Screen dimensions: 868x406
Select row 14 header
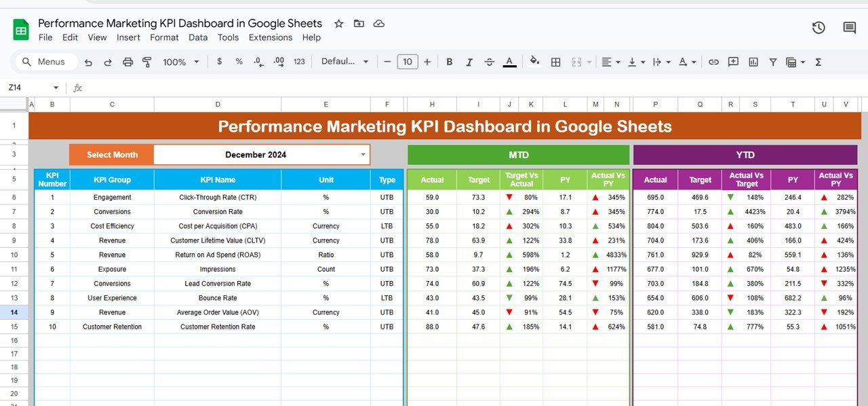click(x=14, y=312)
